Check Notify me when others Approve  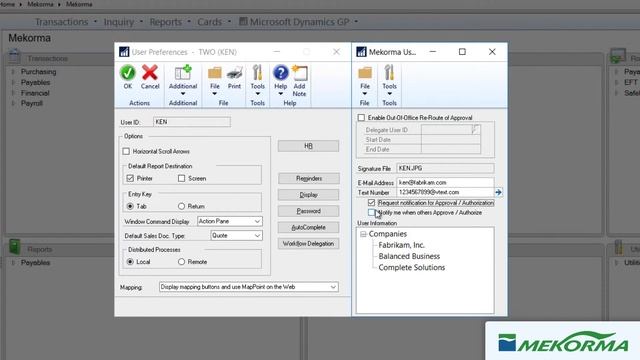tap(371, 212)
